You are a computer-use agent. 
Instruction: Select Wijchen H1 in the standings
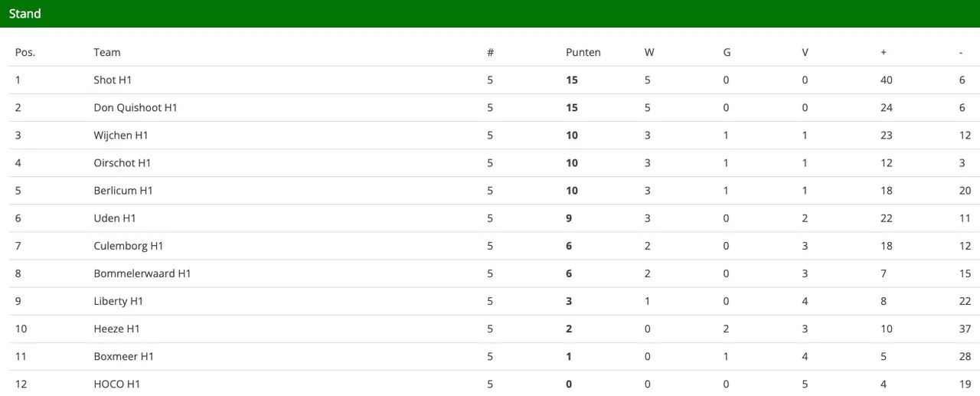click(121, 136)
